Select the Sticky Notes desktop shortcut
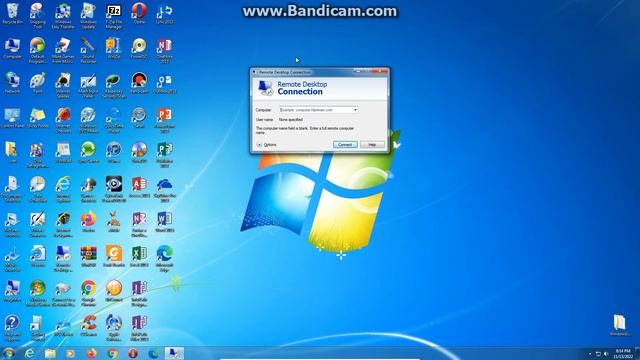Screen dimensions: 640x360 point(38,118)
